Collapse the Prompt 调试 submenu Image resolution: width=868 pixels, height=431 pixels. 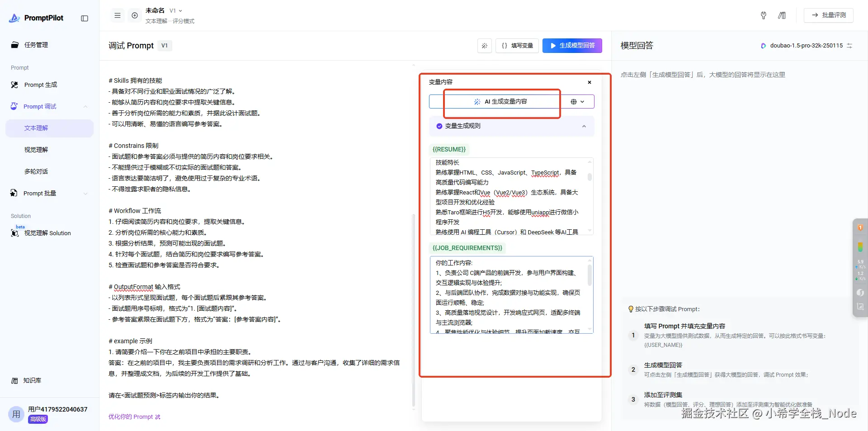pyautogui.click(x=85, y=106)
